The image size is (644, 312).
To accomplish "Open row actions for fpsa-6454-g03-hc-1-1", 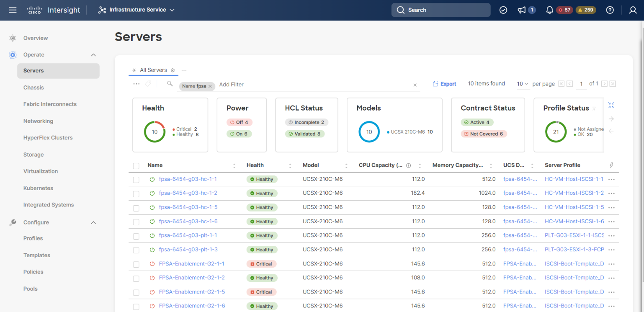I will point(611,179).
